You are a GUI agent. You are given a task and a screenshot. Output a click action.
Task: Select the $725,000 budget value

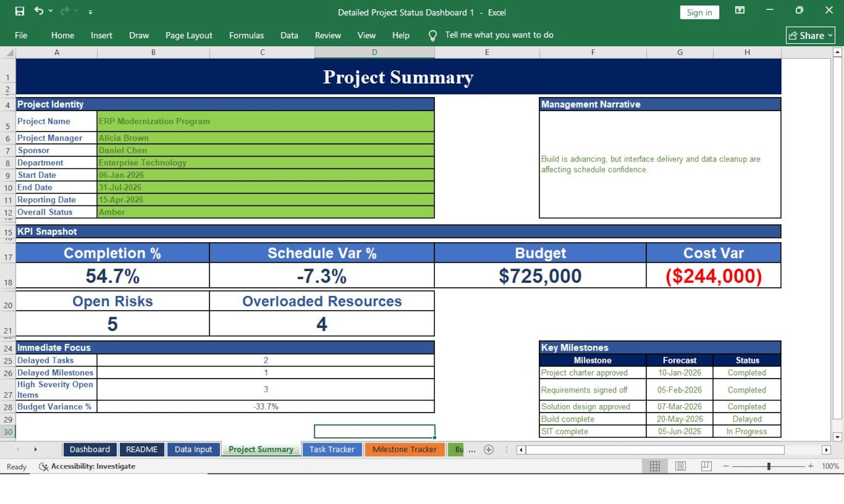[x=540, y=276]
